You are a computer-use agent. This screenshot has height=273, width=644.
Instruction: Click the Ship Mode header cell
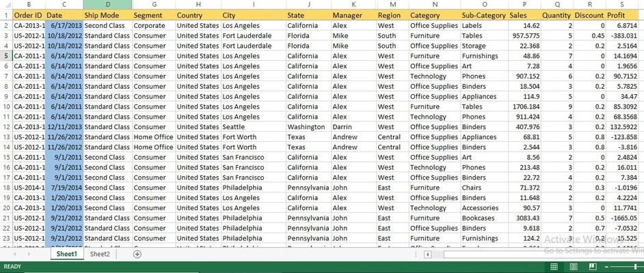point(106,15)
